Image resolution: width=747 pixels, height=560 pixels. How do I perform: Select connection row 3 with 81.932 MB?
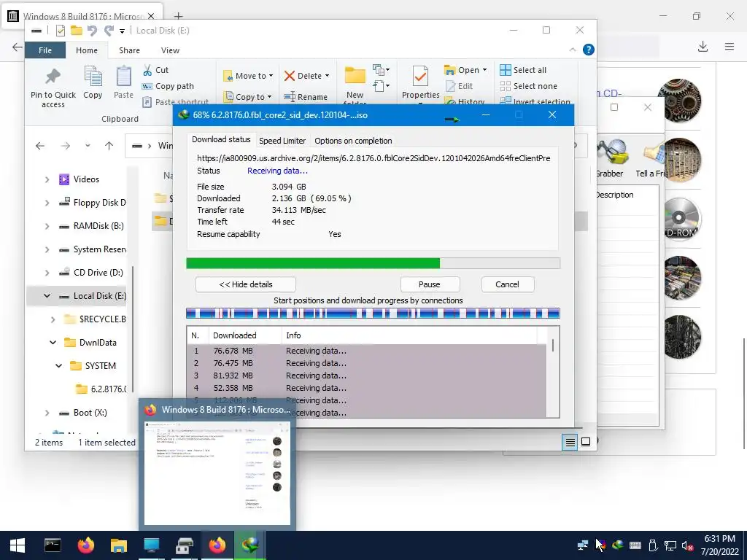pyautogui.click(x=368, y=376)
